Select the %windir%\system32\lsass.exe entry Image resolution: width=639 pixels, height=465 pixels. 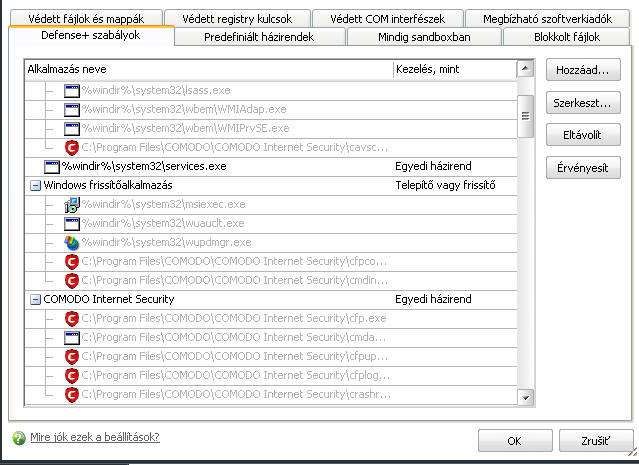[x=156, y=90]
